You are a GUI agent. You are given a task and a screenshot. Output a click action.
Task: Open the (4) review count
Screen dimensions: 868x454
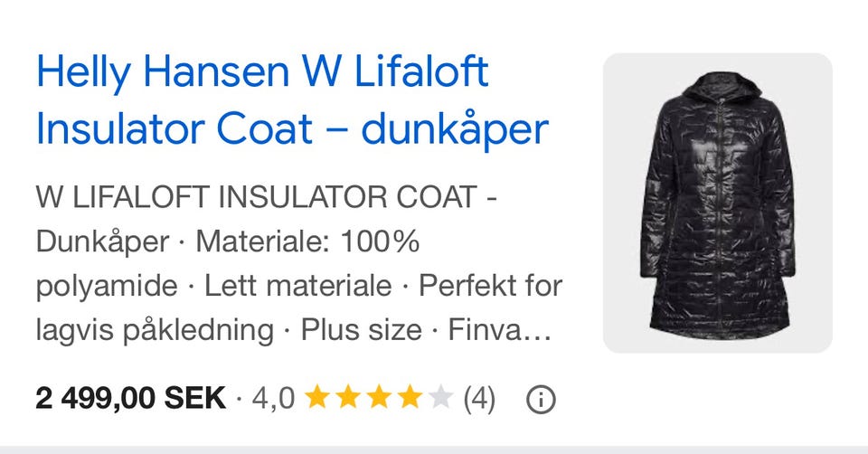tap(479, 399)
